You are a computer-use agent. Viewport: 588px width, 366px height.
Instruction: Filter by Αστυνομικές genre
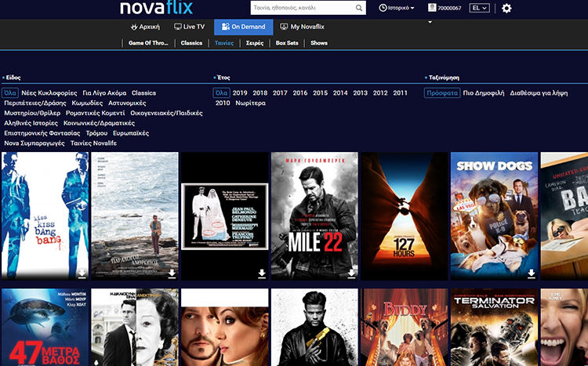coord(127,103)
